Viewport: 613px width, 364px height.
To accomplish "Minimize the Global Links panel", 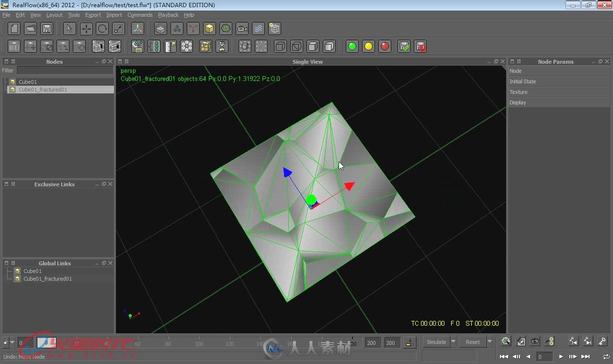I will [97, 263].
